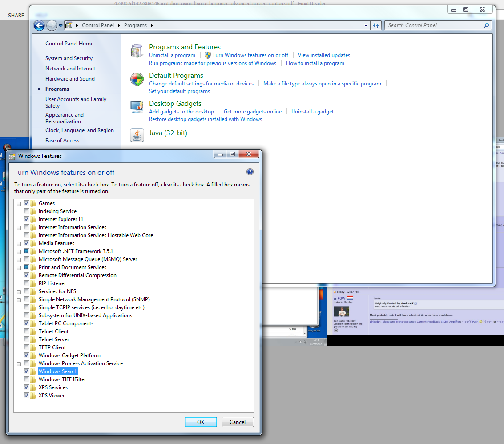
Task: Expand Windows Process Activation Service node
Action: coord(19,364)
